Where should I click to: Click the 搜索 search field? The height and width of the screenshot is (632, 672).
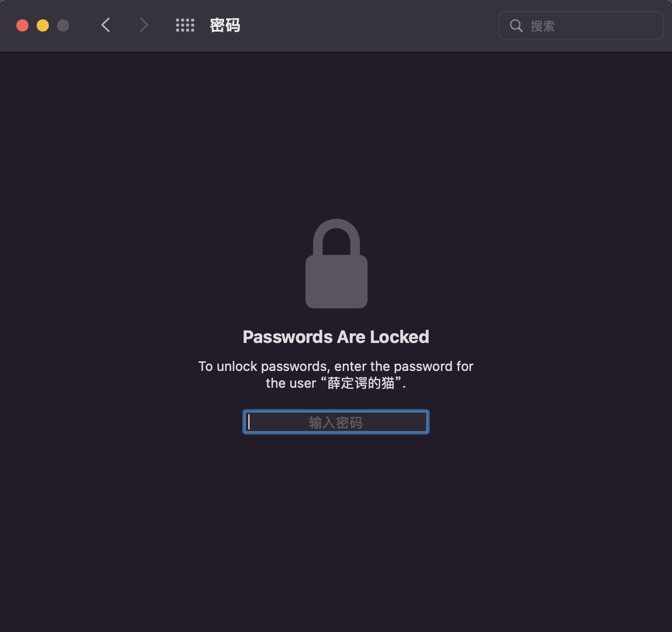581,25
